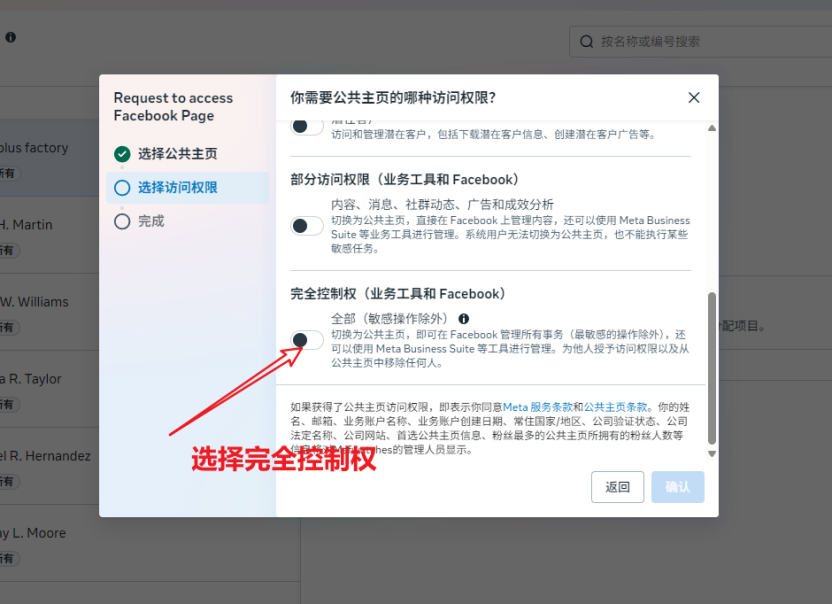Click the 你需要公共主页的哪种访问权限? heading
Image resolution: width=832 pixels, height=604 pixels.
pos(393,98)
